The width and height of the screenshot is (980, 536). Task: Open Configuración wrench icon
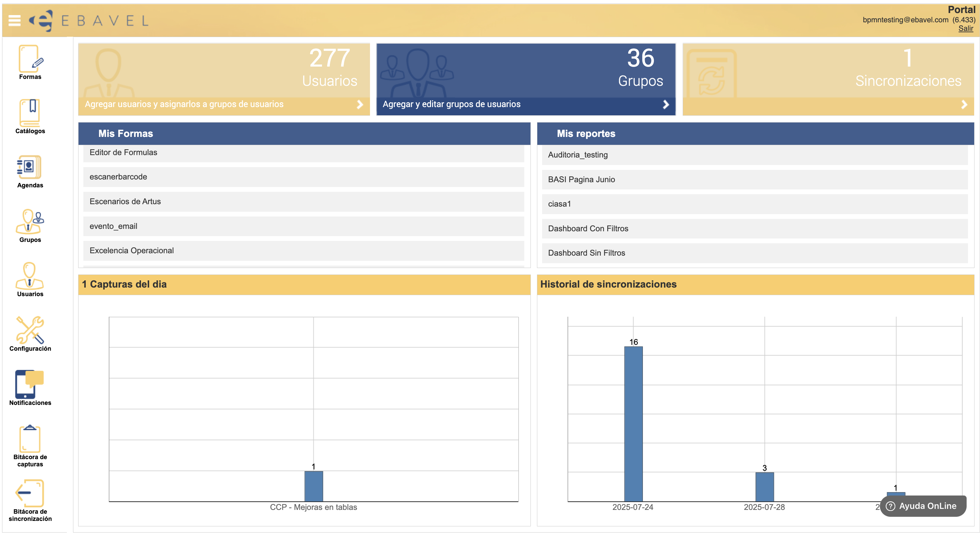(x=30, y=330)
